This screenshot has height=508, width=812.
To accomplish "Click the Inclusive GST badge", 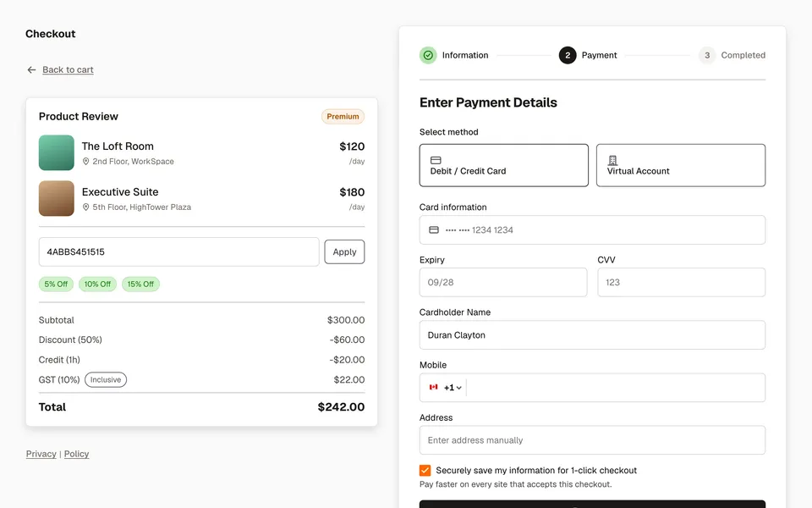I will pos(106,379).
